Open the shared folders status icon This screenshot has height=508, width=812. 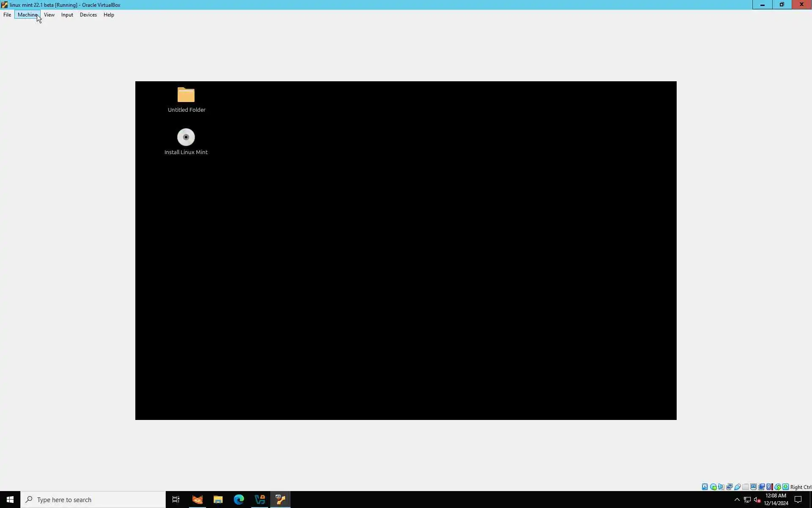point(746,487)
